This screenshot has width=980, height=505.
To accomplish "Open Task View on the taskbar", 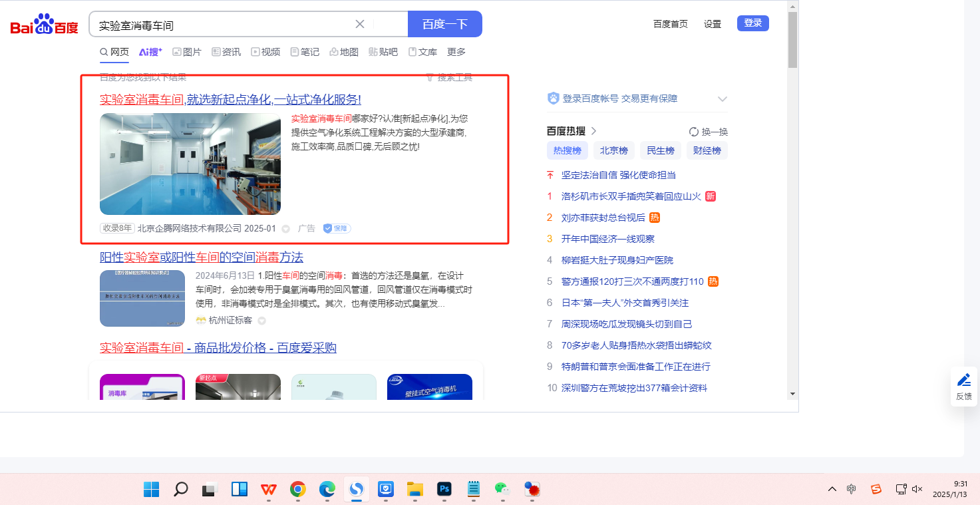I will pos(210,490).
